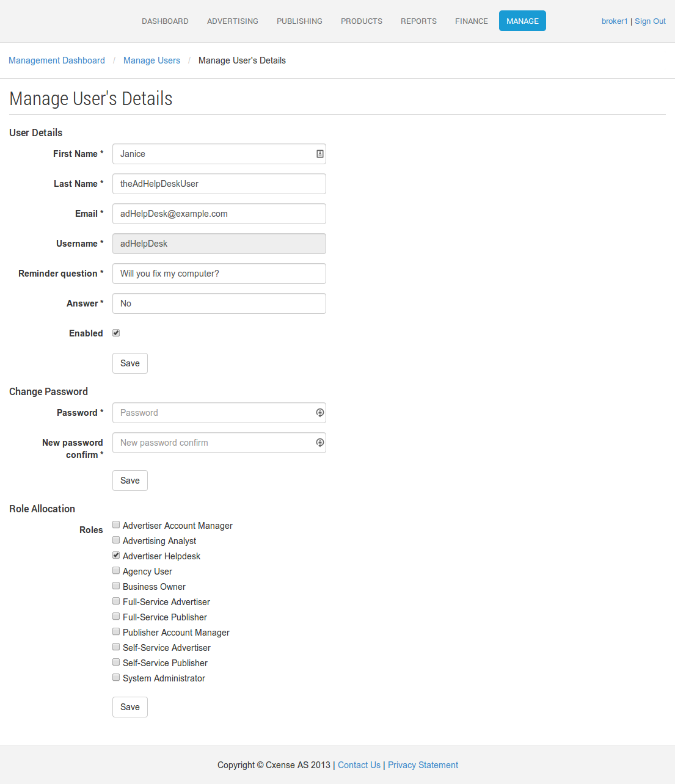The width and height of the screenshot is (675, 784).
Task: Click the key icon in New password confirm field
Action: pyautogui.click(x=319, y=443)
